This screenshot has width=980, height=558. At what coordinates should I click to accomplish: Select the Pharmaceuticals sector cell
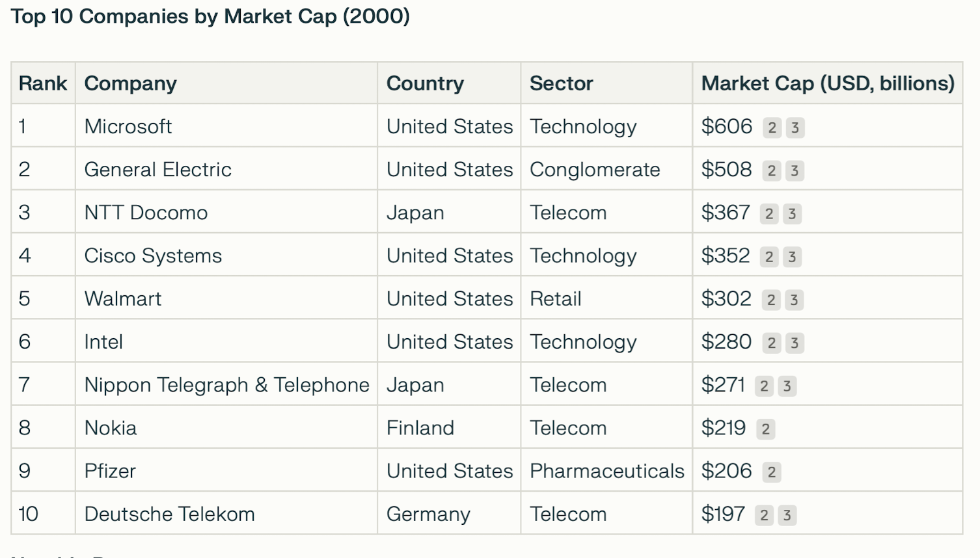[606, 471]
